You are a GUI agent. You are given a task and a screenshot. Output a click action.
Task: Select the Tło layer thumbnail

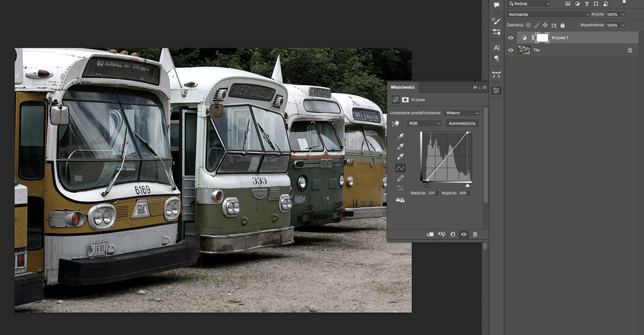[524, 50]
